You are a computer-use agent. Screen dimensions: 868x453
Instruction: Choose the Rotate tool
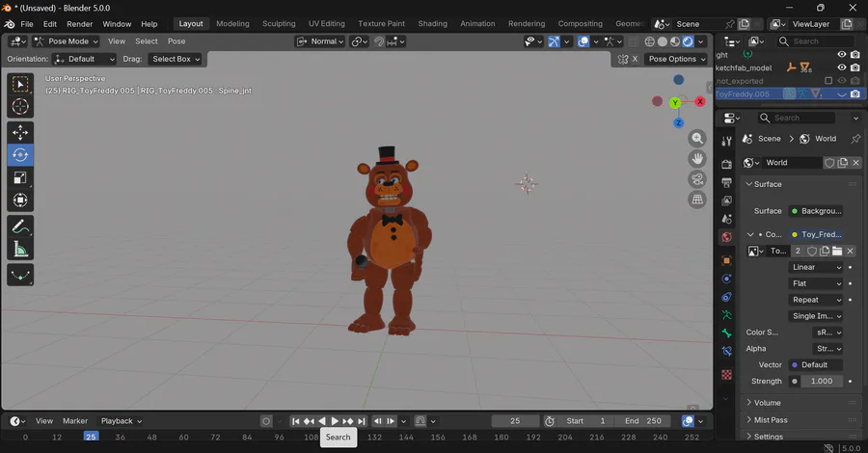tap(20, 155)
